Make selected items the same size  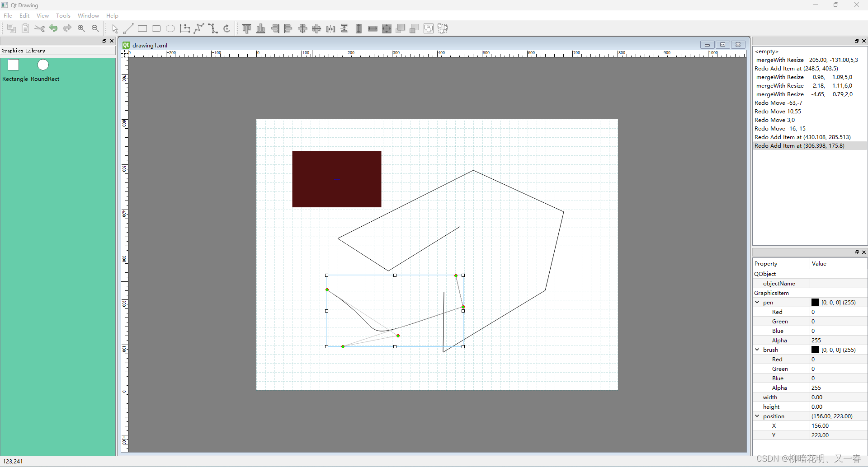pos(387,28)
